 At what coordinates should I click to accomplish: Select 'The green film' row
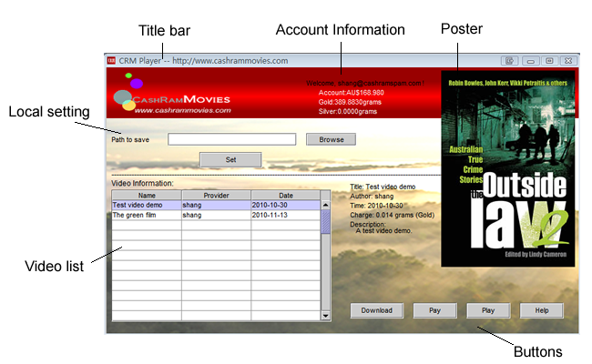point(216,215)
